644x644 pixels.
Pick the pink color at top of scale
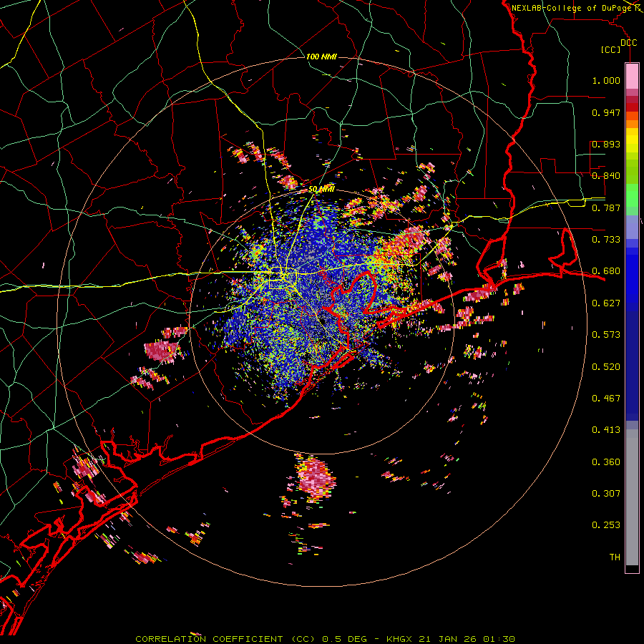(x=632, y=76)
